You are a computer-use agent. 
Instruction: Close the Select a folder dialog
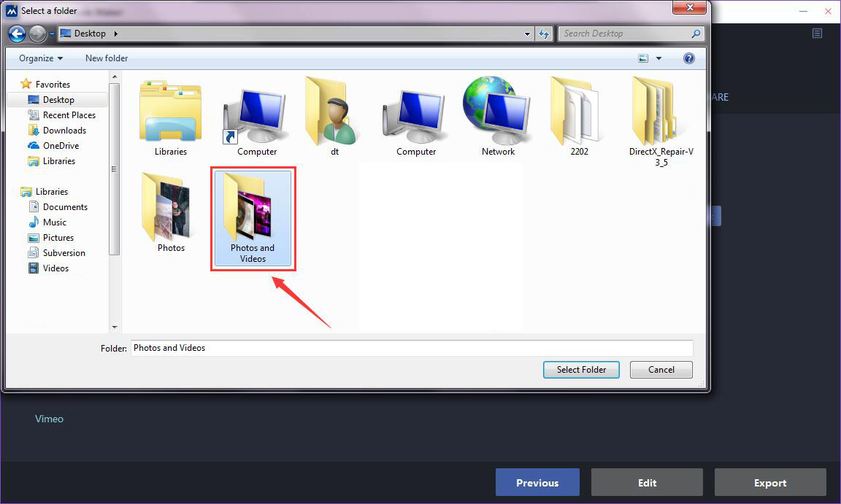click(691, 7)
